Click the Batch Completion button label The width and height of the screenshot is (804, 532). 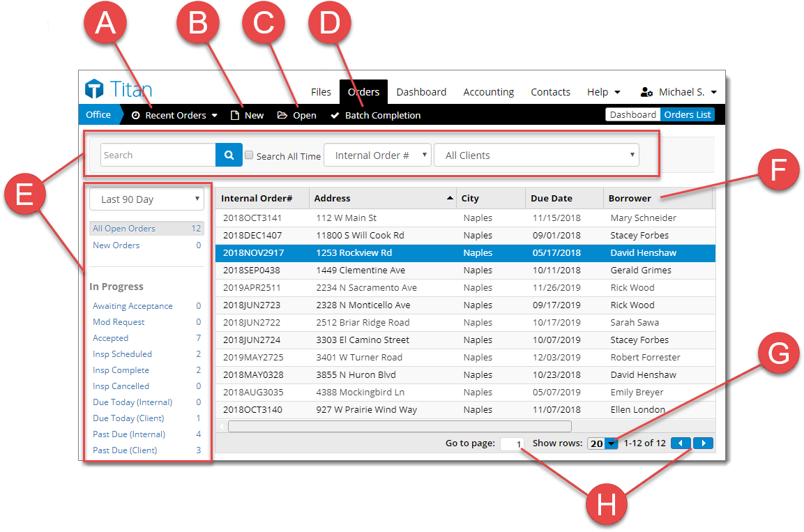point(383,115)
